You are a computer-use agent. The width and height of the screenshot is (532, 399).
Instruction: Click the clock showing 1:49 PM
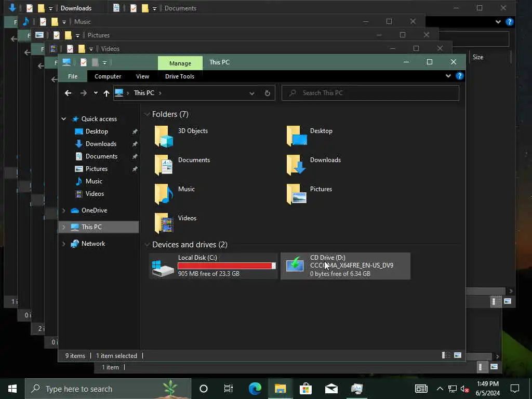(x=487, y=384)
